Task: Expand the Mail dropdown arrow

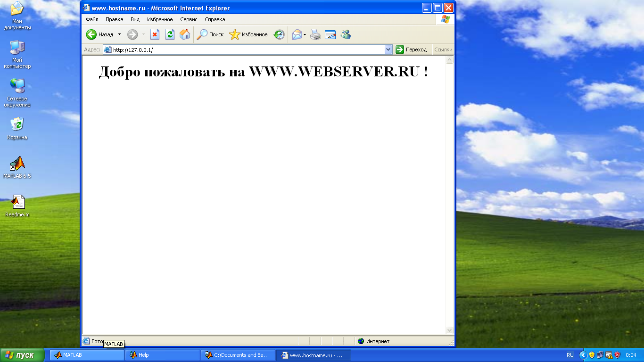Action: click(x=305, y=34)
